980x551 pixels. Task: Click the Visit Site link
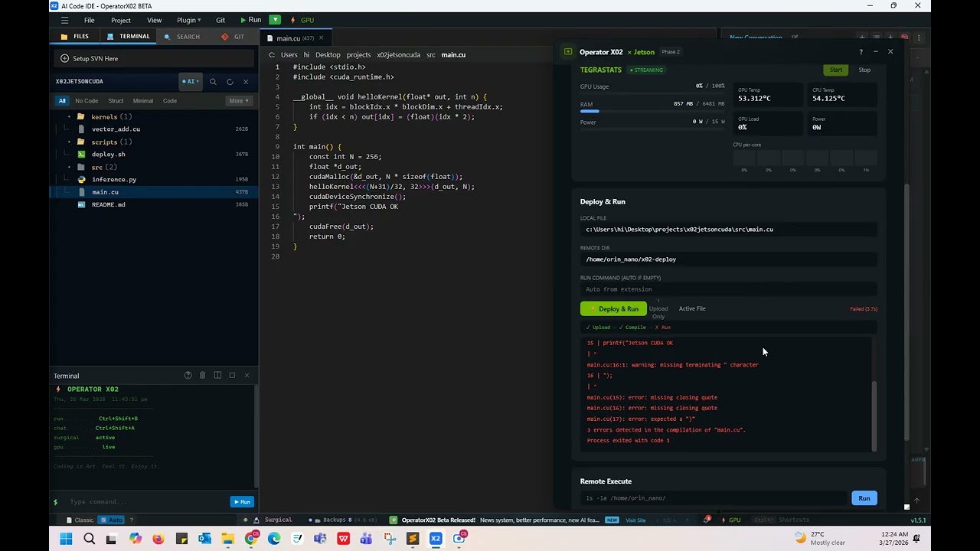pyautogui.click(x=636, y=520)
